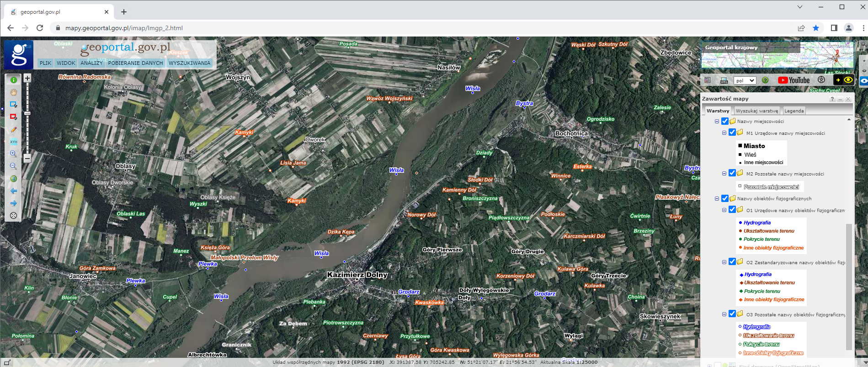Collapse the O3 Pozostałe nazwy group
Screen dimensions: 868x367
click(x=724, y=314)
